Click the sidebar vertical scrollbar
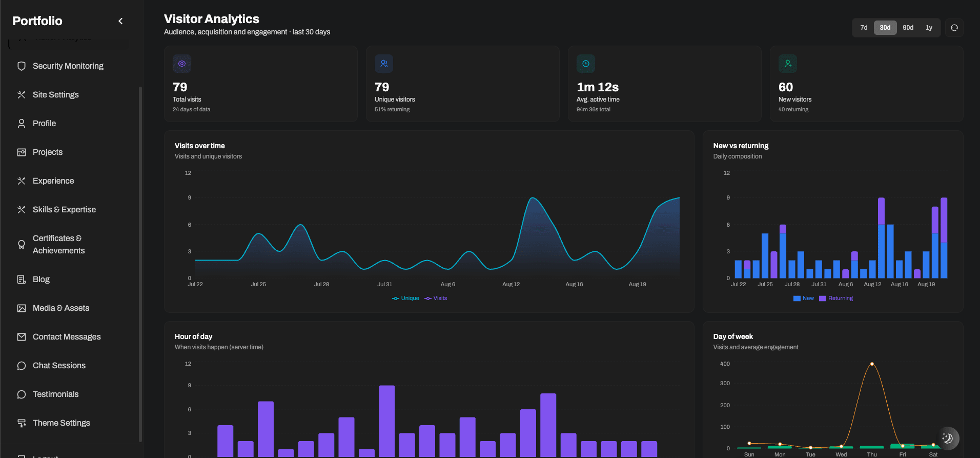The image size is (980, 458). 140,264
